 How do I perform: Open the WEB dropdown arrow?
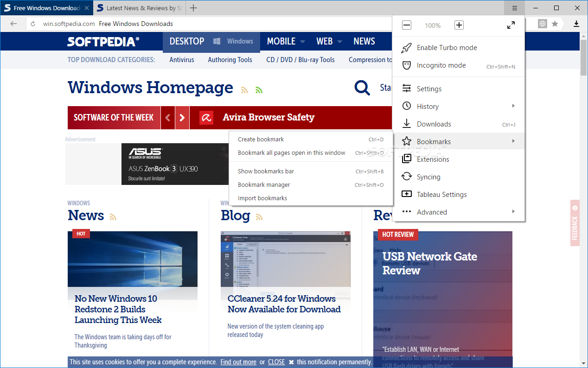[339, 42]
